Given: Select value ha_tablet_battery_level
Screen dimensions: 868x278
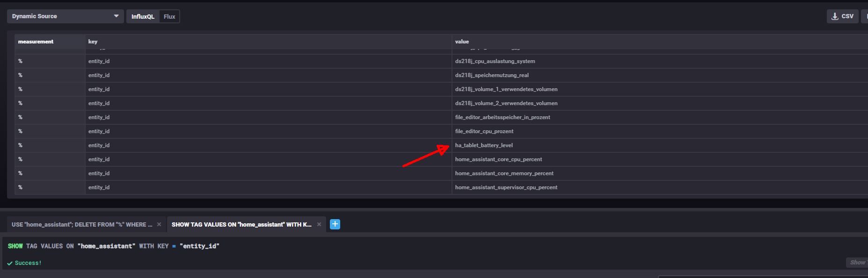Looking at the screenshot, I should click(x=484, y=145).
